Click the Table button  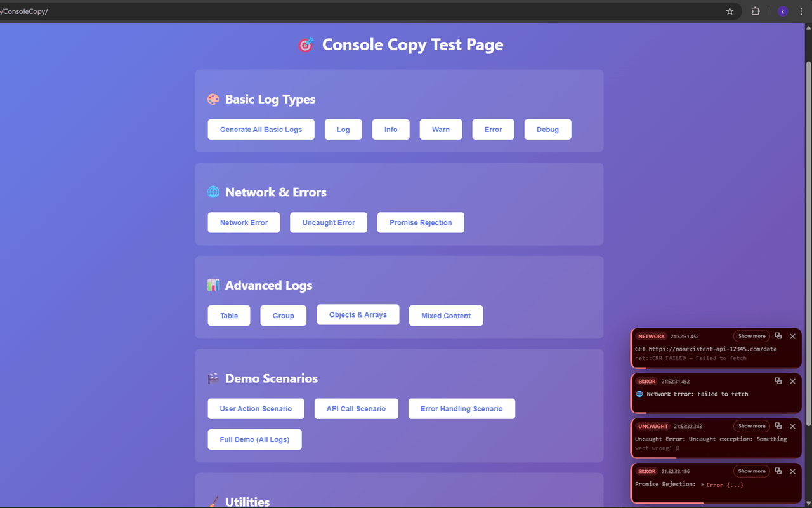pyautogui.click(x=229, y=316)
